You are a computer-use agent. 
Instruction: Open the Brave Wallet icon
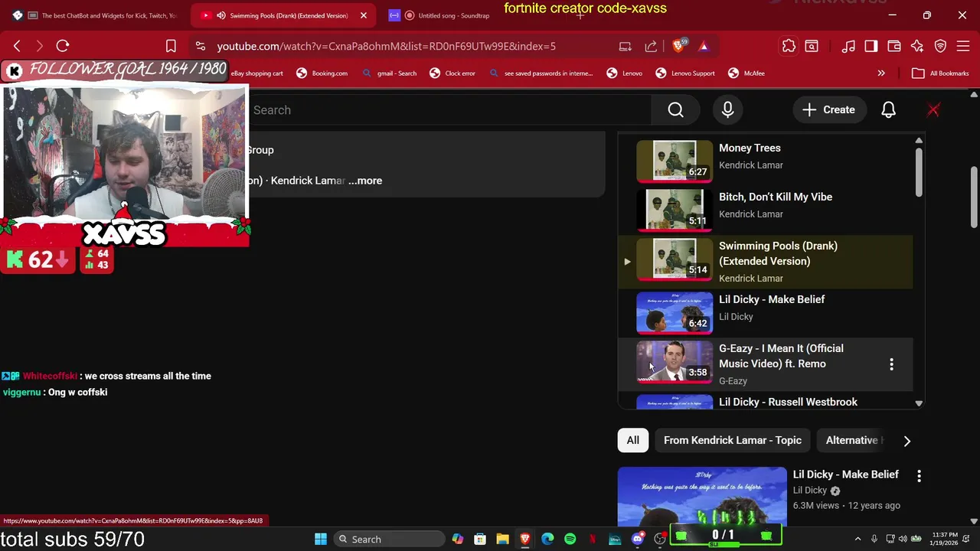[x=894, y=46]
